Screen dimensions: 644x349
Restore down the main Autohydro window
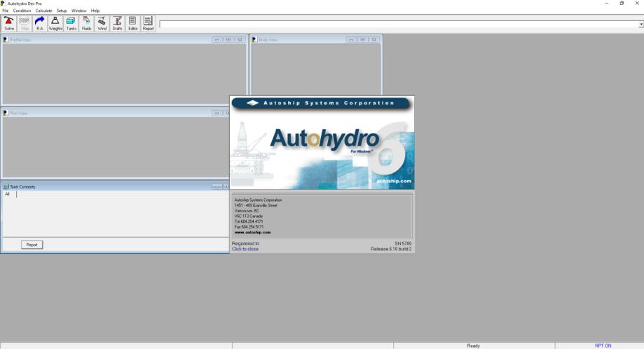[622, 4]
